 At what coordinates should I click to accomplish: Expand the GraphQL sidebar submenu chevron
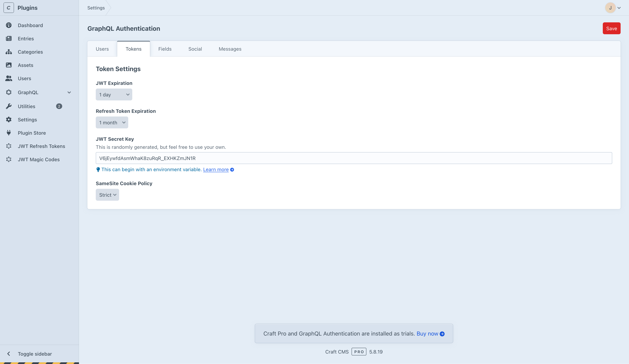coord(69,92)
